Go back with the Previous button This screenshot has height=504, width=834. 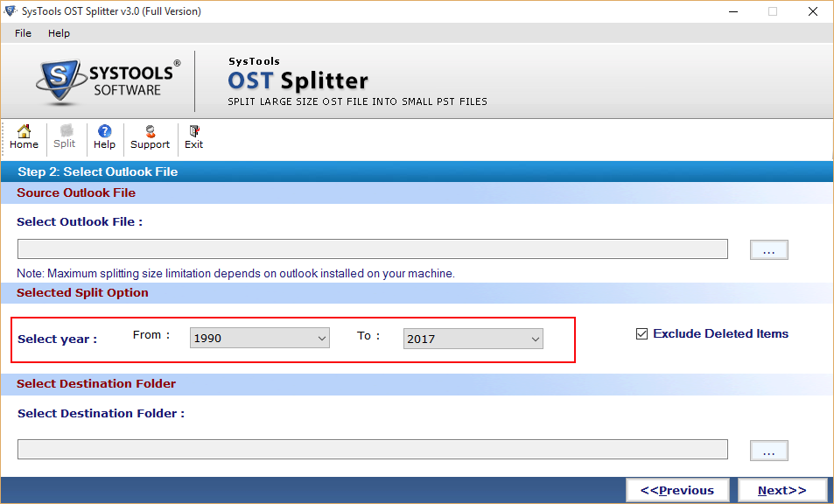(x=677, y=490)
